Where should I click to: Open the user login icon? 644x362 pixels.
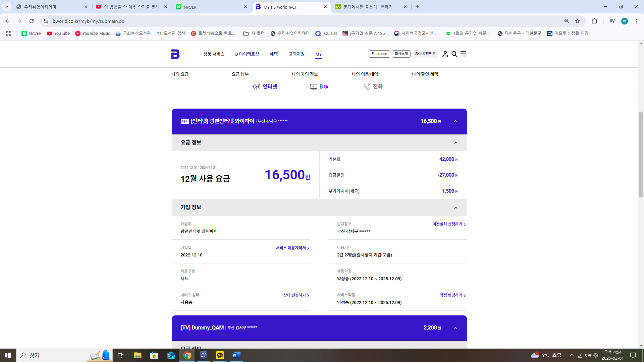(x=445, y=54)
